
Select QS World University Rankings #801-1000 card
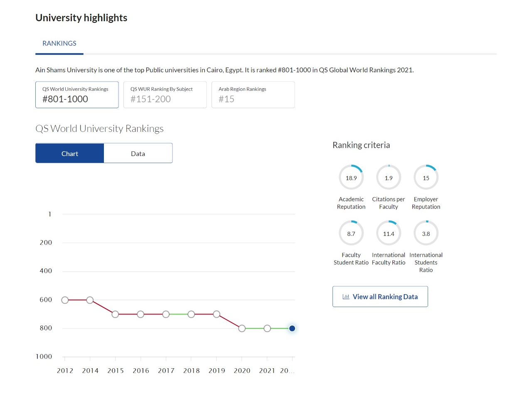[77, 95]
